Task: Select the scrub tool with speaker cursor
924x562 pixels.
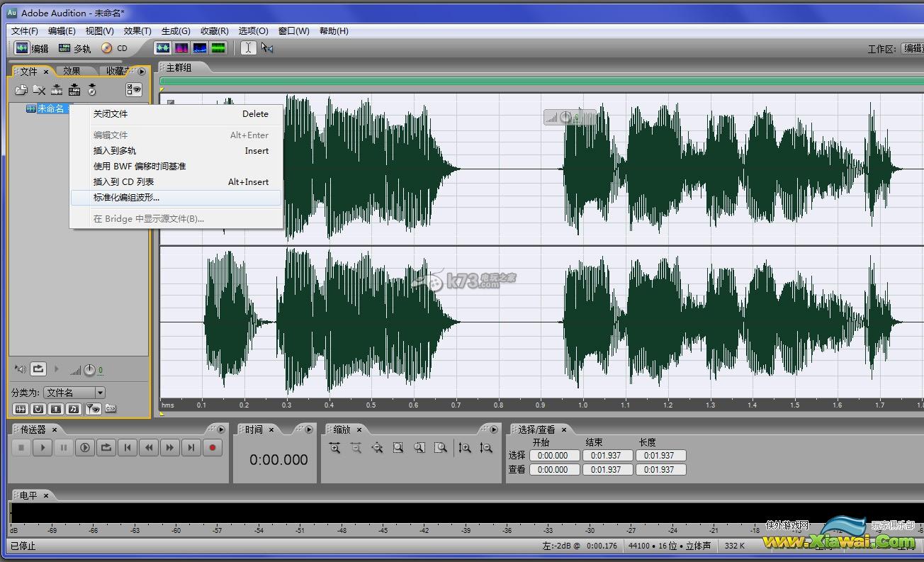Action: click(x=267, y=48)
